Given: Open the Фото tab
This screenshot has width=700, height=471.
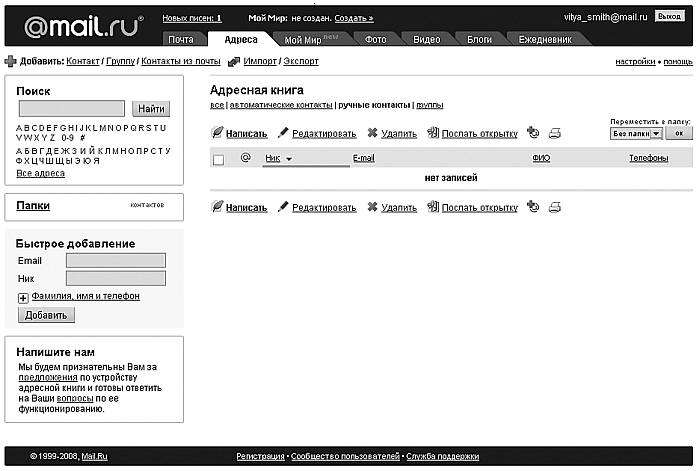Looking at the screenshot, I should click(x=375, y=39).
